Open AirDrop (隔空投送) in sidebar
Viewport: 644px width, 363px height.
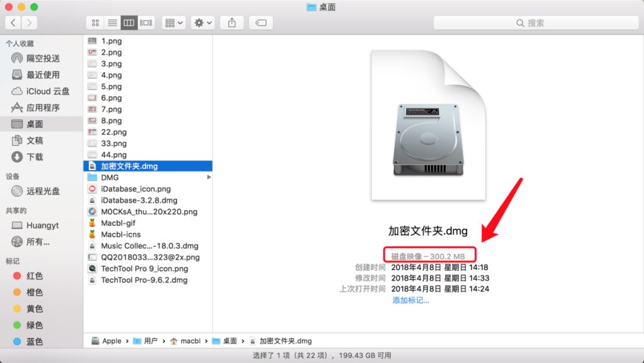click(43, 59)
